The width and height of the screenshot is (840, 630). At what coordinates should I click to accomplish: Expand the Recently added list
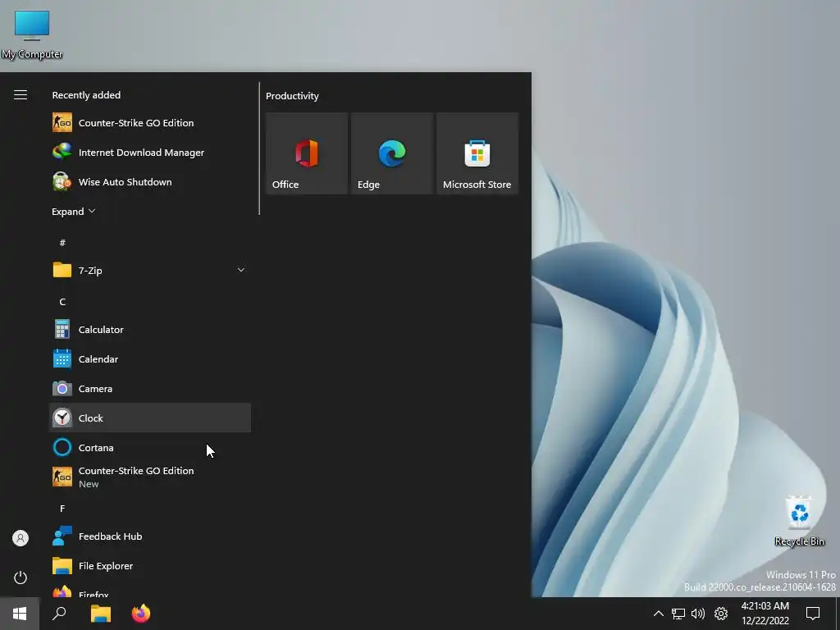click(x=73, y=212)
